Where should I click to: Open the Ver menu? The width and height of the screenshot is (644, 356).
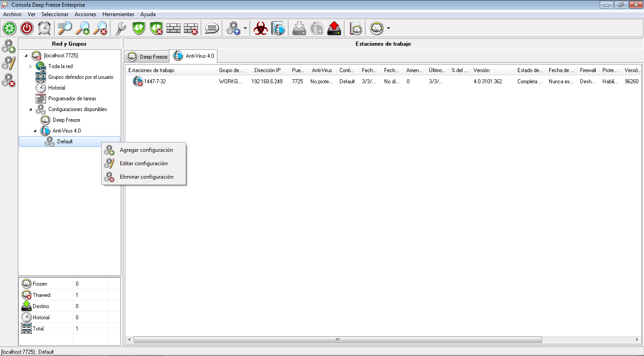pyautogui.click(x=31, y=14)
